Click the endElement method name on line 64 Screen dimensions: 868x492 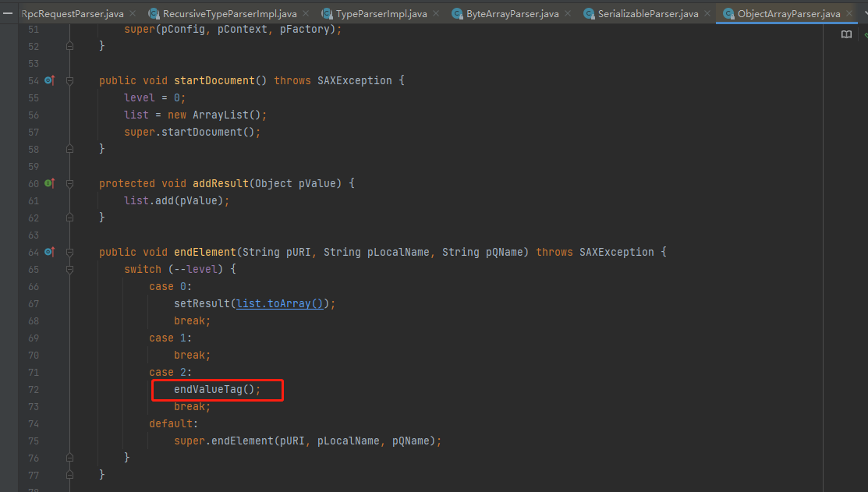(205, 252)
